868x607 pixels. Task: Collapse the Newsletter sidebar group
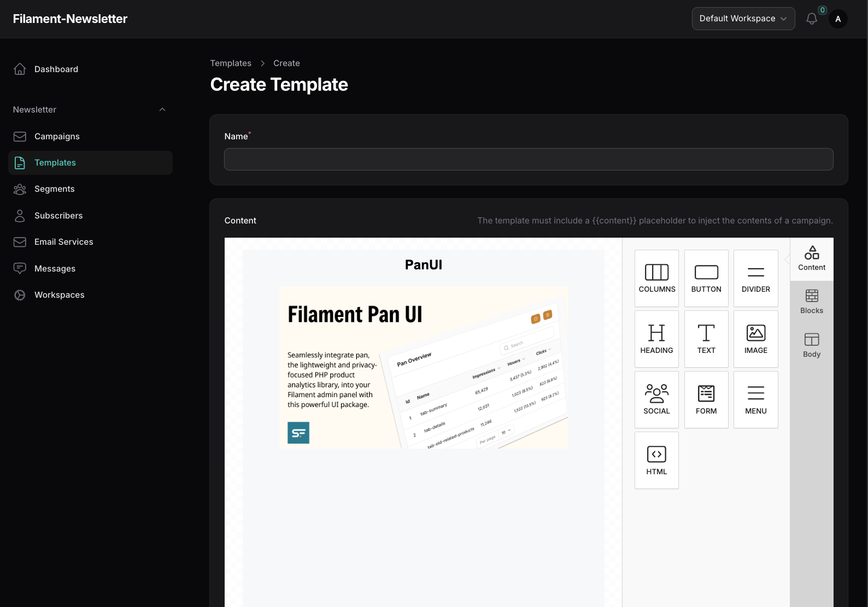pyautogui.click(x=162, y=110)
